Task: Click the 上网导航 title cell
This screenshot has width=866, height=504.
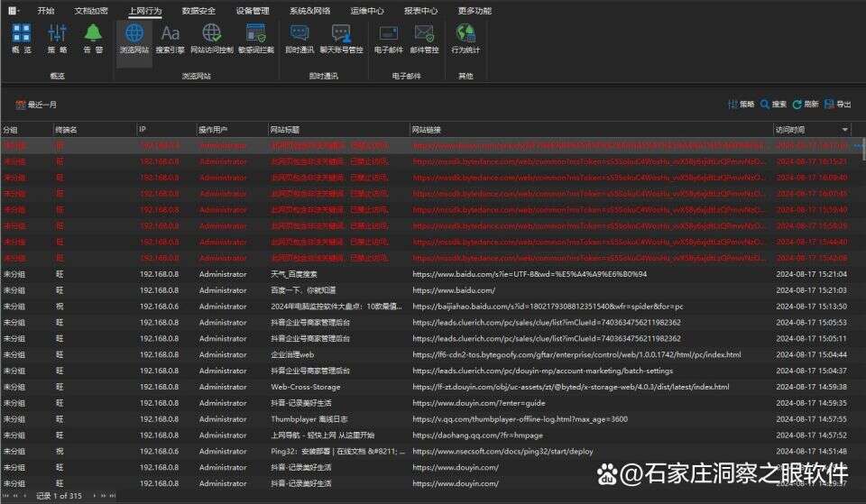Action: click(323, 435)
